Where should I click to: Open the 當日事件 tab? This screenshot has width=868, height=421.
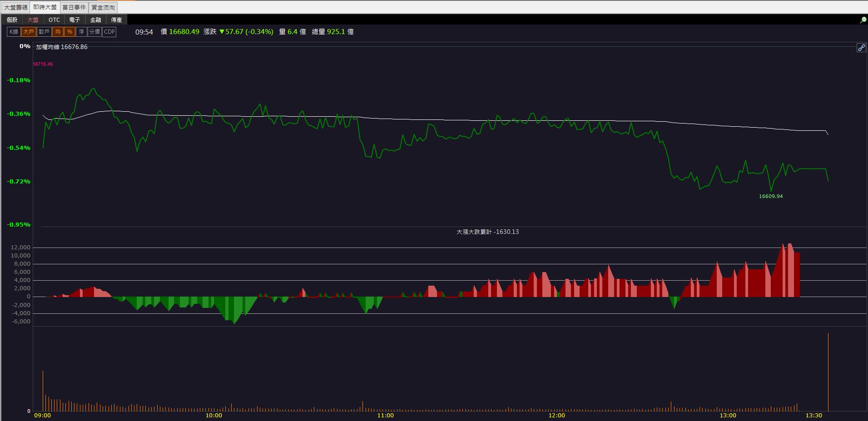[x=74, y=7]
